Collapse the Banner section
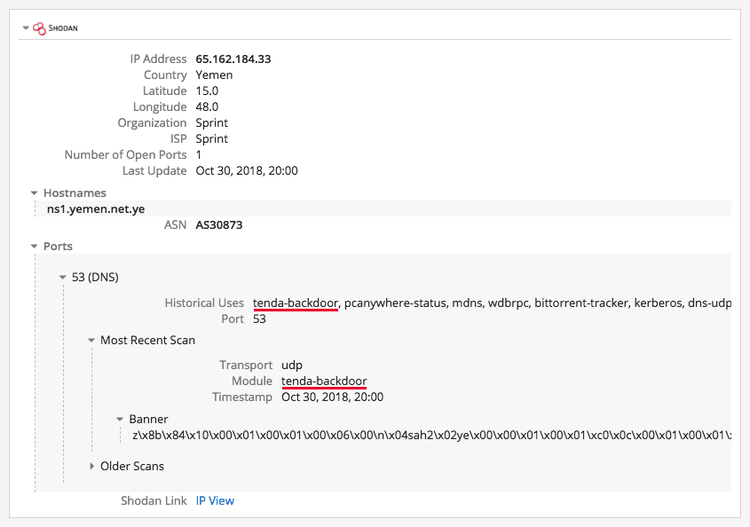 (x=121, y=419)
